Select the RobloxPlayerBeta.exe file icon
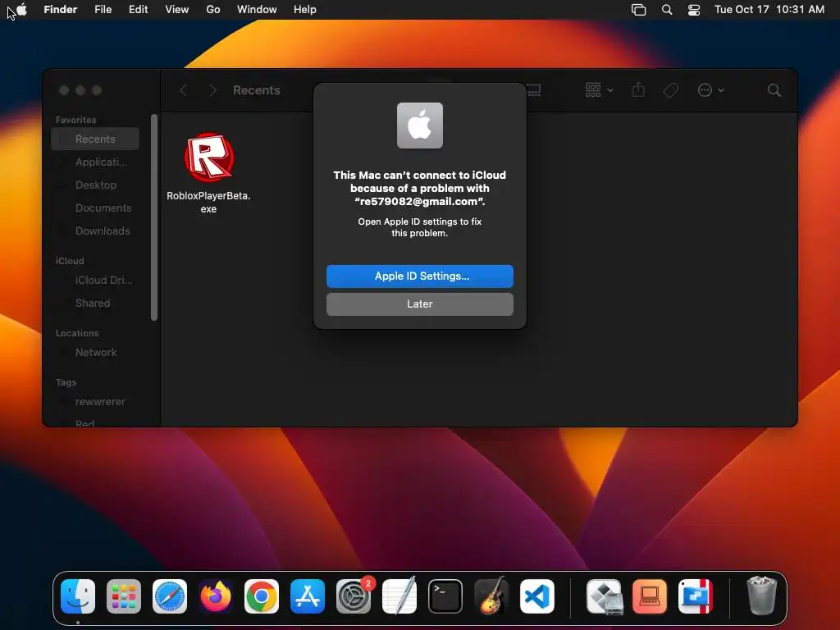The height and width of the screenshot is (630, 840). pyautogui.click(x=209, y=157)
